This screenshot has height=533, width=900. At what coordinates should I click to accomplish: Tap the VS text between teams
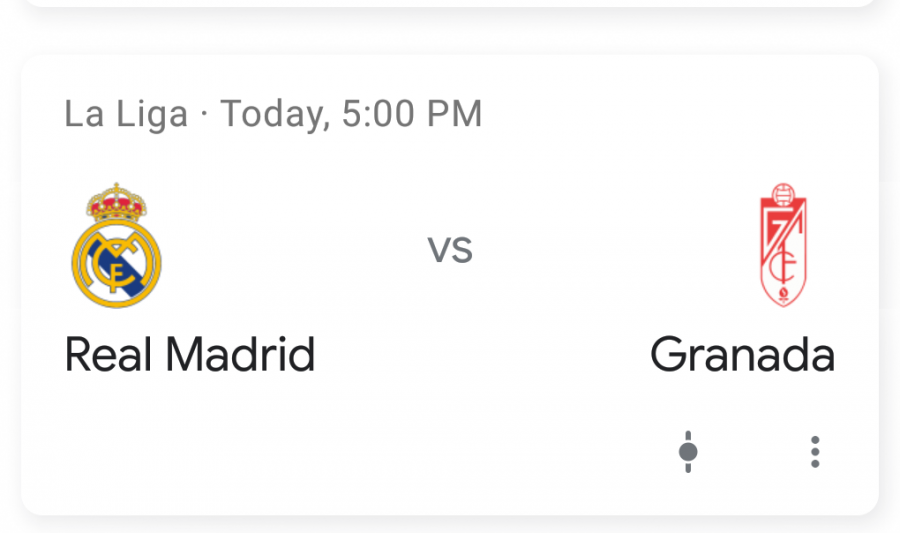450,250
